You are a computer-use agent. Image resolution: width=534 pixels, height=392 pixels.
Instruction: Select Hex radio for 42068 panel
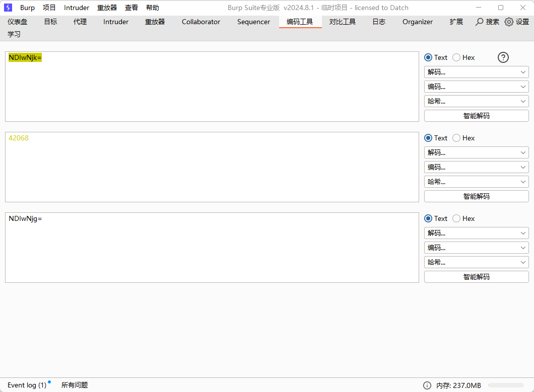click(456, 138)
